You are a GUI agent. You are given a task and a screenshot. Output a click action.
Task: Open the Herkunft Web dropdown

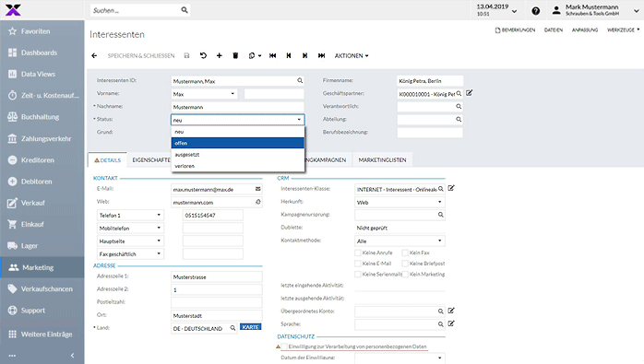click(439, 202)
